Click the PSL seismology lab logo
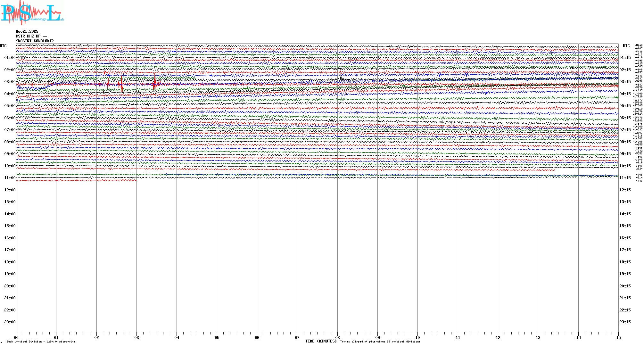The image size is (644, 346). pos(31,12)
